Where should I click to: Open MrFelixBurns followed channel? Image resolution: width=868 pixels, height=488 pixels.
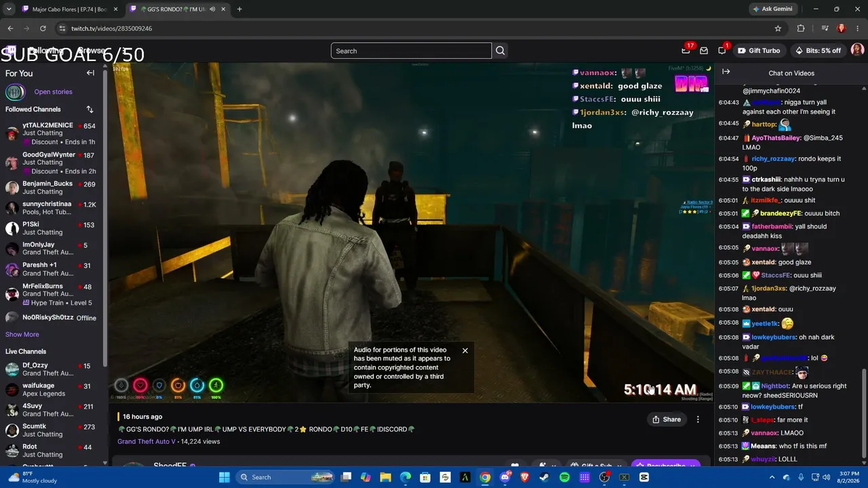point(51,294)
